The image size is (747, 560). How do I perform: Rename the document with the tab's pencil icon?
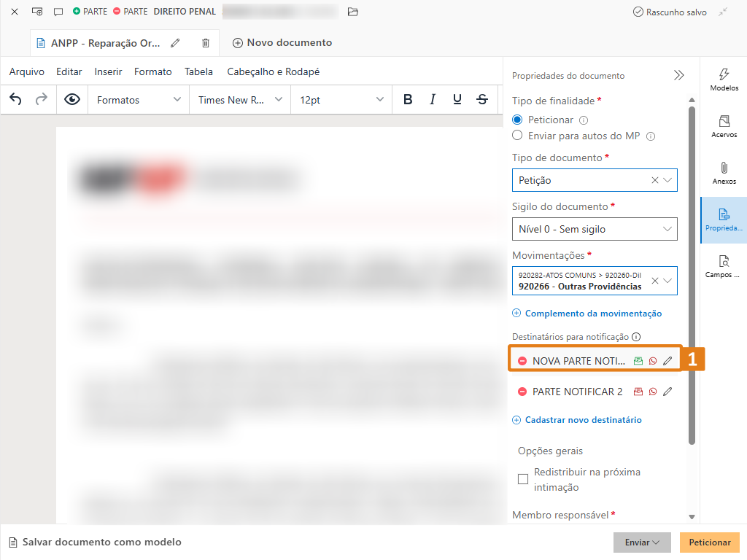[x=175, y=43]
